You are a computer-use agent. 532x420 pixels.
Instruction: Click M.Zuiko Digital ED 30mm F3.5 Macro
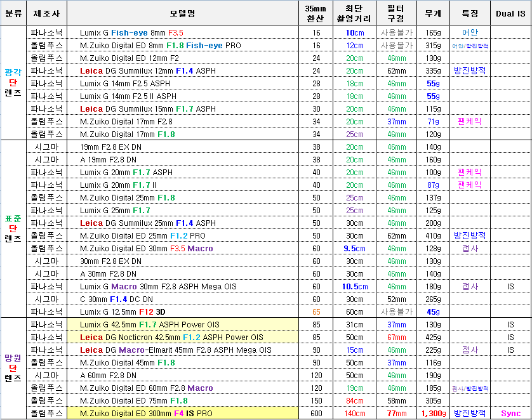[x=183, y=249]
